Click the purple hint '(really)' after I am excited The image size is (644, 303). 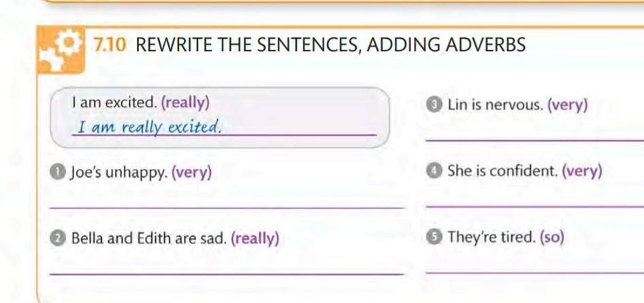coord(186,103)
